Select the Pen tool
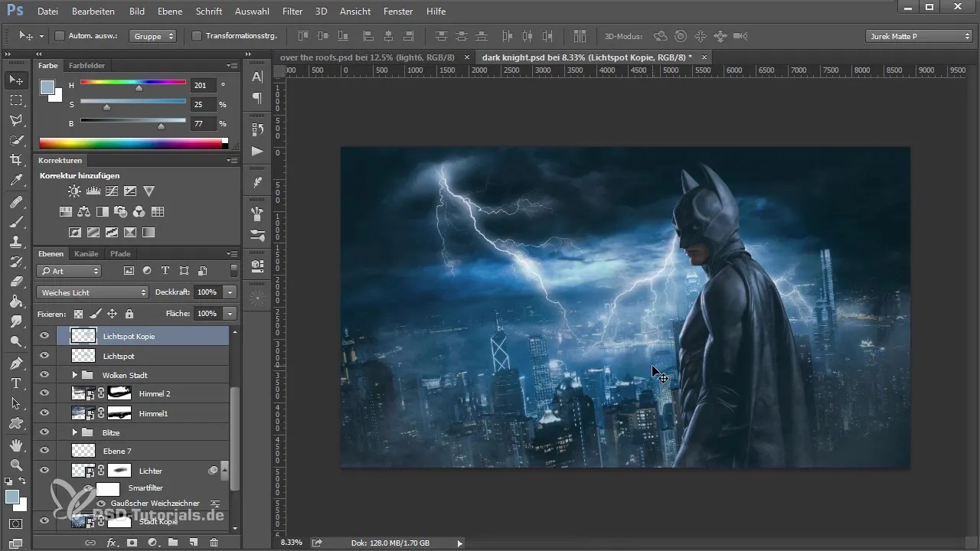 point(15,363)
